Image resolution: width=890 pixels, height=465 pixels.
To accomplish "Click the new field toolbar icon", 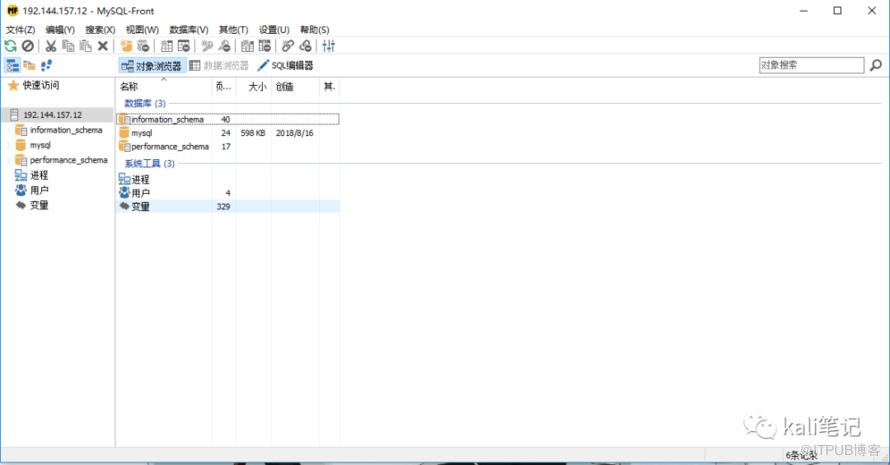I will pyautogui.click(x=247, y=46).
